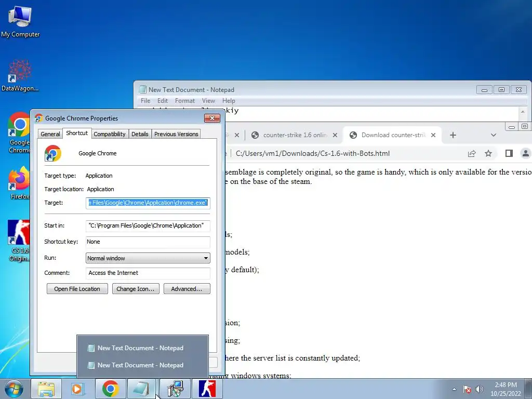Screen dimensions: 532x399
Task: Open Action Center flag tray icon
Action: [467, 389]
